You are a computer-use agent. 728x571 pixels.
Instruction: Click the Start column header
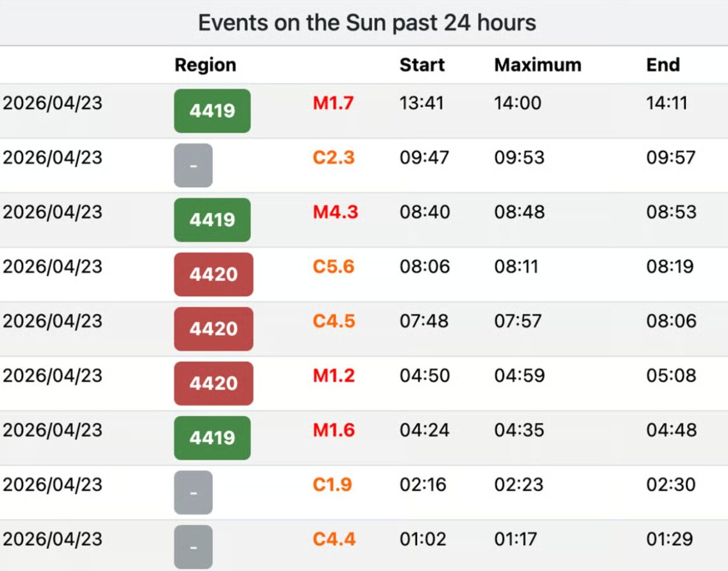[422, 65]
